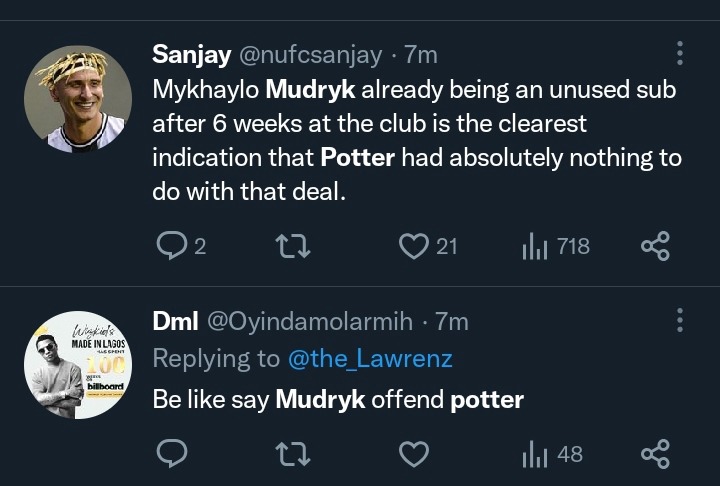This screenshot has width=720, height=486.
Task: Share Dml's reply tweet
Action: [654, 455]
